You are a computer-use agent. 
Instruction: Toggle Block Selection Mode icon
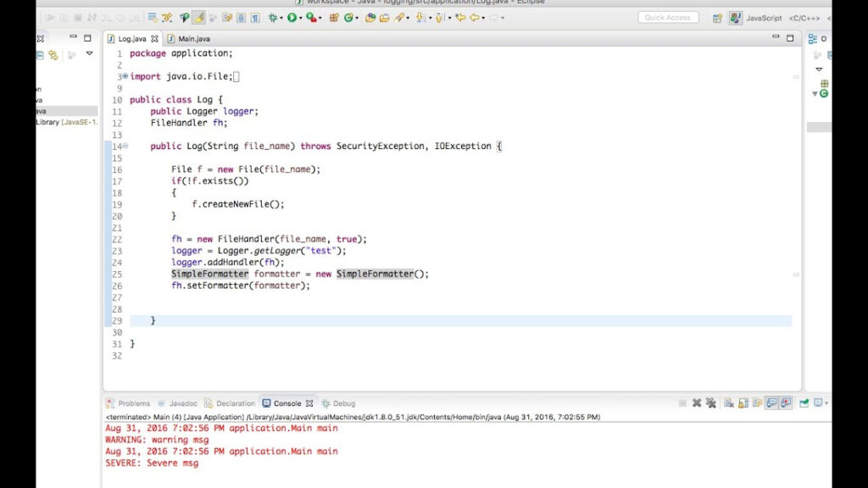tap(242, 18)
